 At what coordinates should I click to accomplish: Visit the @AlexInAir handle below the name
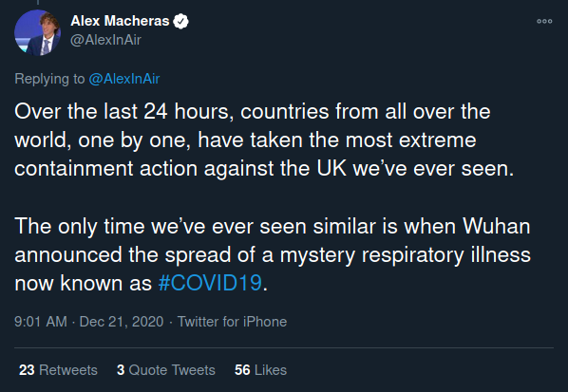(105, 40)
